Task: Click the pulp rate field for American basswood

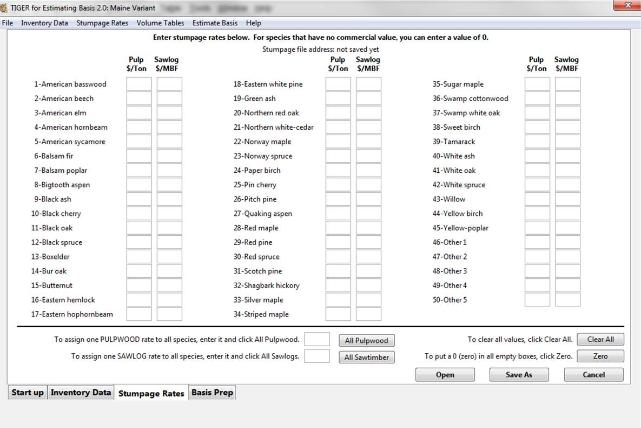Action: [139, 85]
